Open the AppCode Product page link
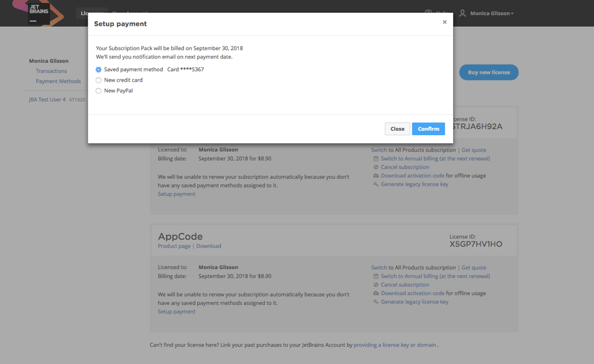594x364 pixels. [174, 247]
